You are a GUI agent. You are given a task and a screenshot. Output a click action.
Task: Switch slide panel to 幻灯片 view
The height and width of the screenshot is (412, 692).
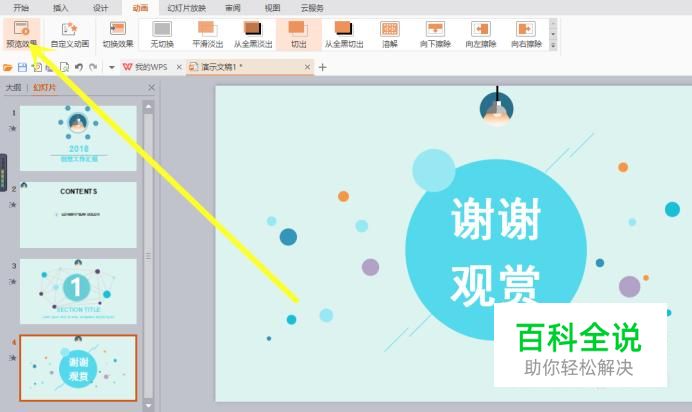point(45,87)
